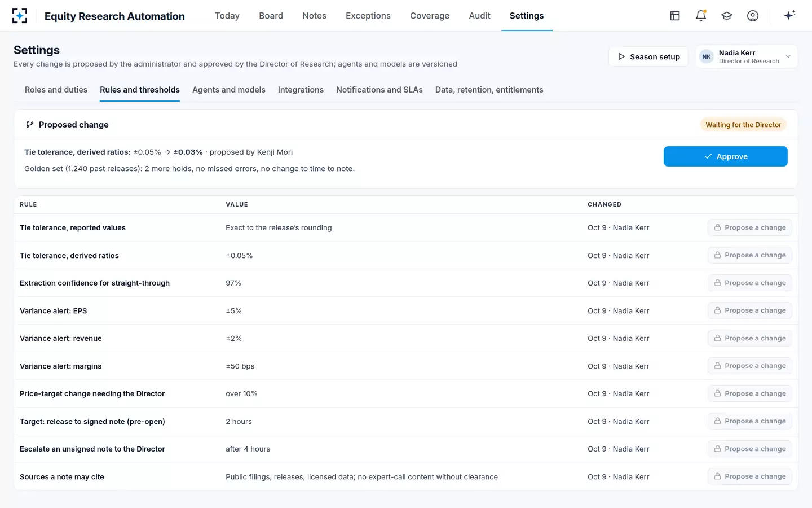Open the user profile circle icon
Viewport: 812px width, 508px height.
(753, 16)
